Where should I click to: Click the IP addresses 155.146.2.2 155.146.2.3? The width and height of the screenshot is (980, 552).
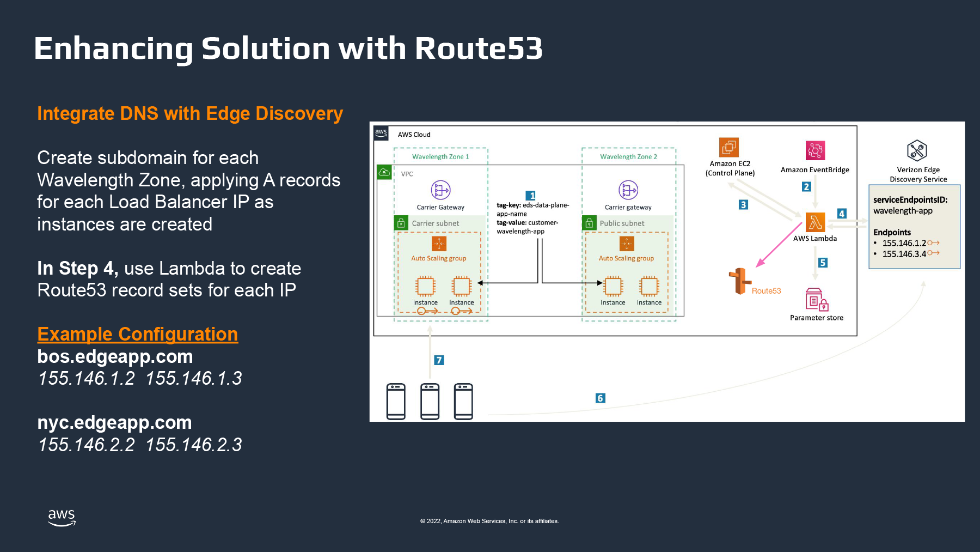click(140, 445)
